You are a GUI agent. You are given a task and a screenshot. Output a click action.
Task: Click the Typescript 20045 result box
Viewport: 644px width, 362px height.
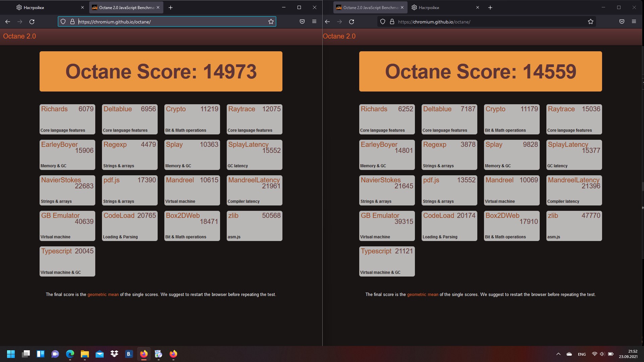(x=67, y=261)
